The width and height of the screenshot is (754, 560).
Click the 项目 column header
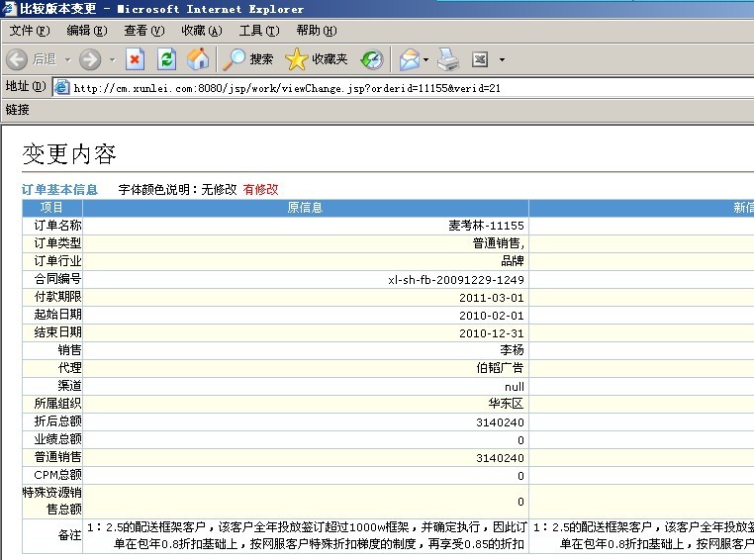tap(51, 207)
